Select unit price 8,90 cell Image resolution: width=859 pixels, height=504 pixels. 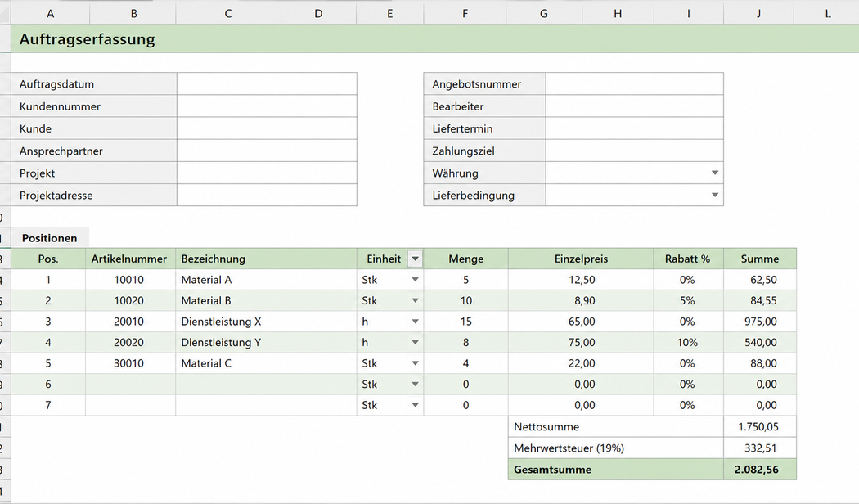(581, 301)
